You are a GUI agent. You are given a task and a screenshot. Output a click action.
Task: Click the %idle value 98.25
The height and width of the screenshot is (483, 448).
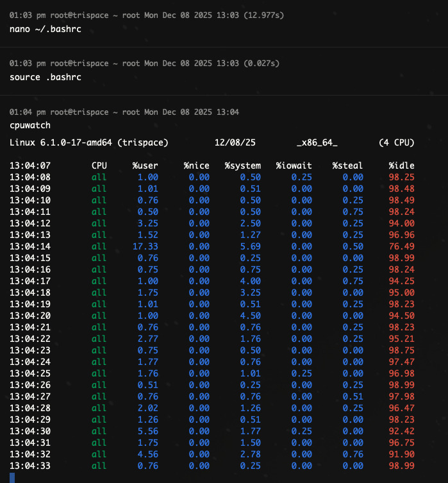(x=402, y=177)
